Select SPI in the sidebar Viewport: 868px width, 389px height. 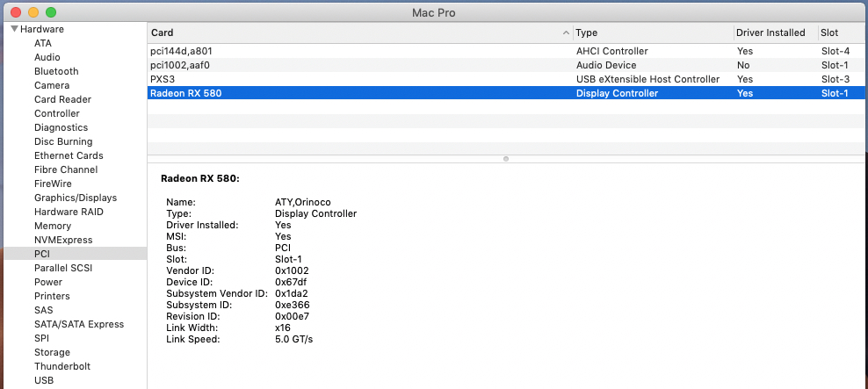(41, 339)
